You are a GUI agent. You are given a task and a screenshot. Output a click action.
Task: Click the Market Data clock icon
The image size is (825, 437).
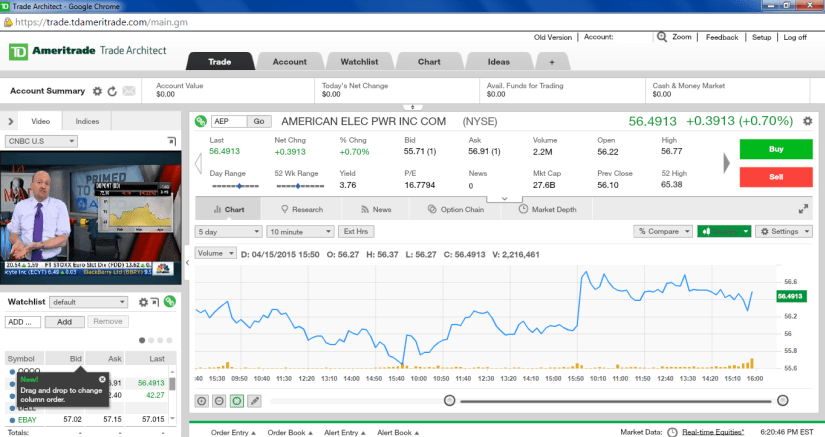[672, 432]
